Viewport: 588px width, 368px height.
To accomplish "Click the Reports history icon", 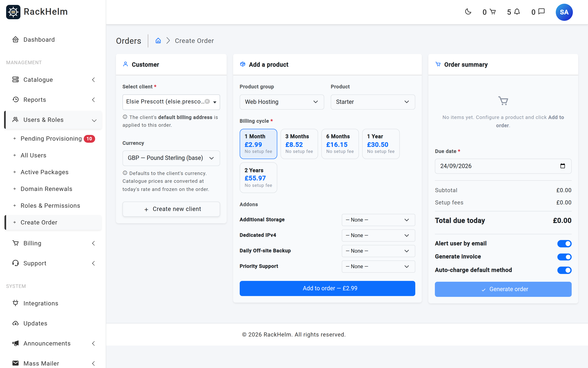I will [16, 100].
